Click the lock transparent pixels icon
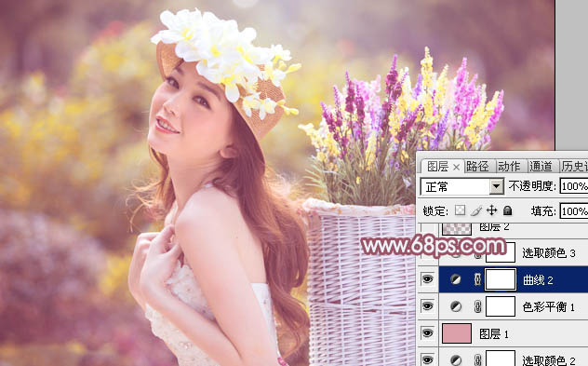 point(460,210)
